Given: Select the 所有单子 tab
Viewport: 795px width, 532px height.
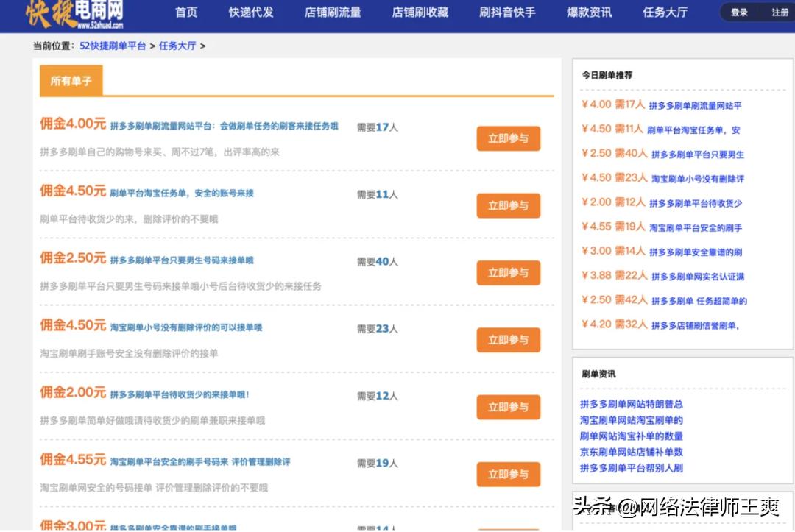Looking at the screenshot, I should (x=71, y=82).
